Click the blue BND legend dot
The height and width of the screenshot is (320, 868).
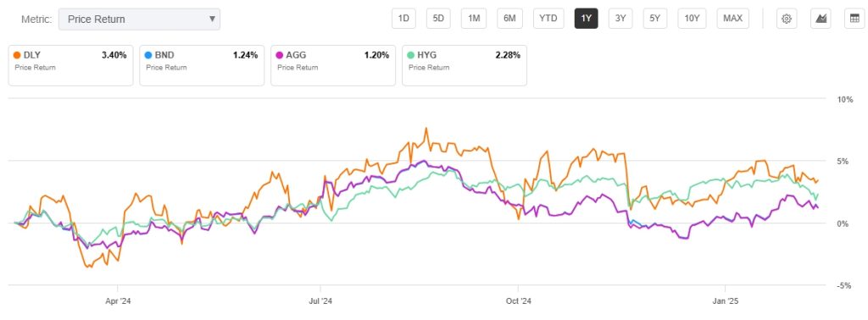point(147,55)
